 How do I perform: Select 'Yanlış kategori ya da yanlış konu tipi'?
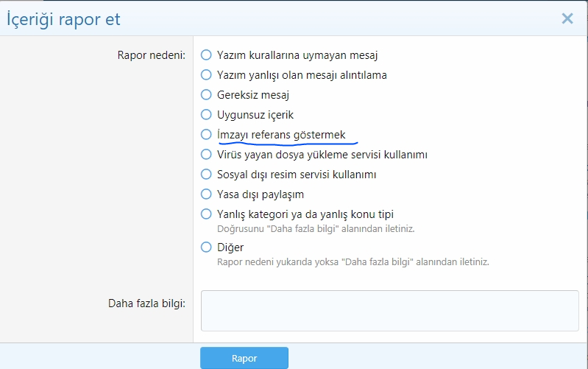coord(206,214)
